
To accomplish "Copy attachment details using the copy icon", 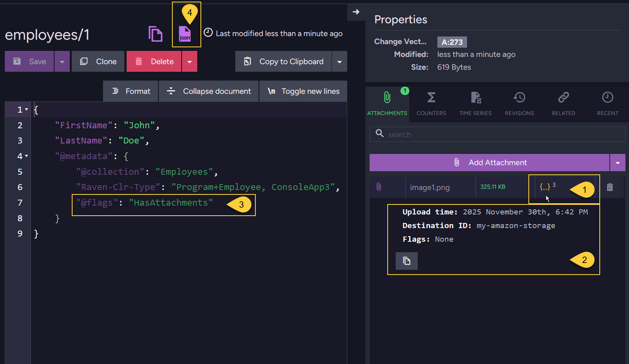I will (x=407, y=261).
